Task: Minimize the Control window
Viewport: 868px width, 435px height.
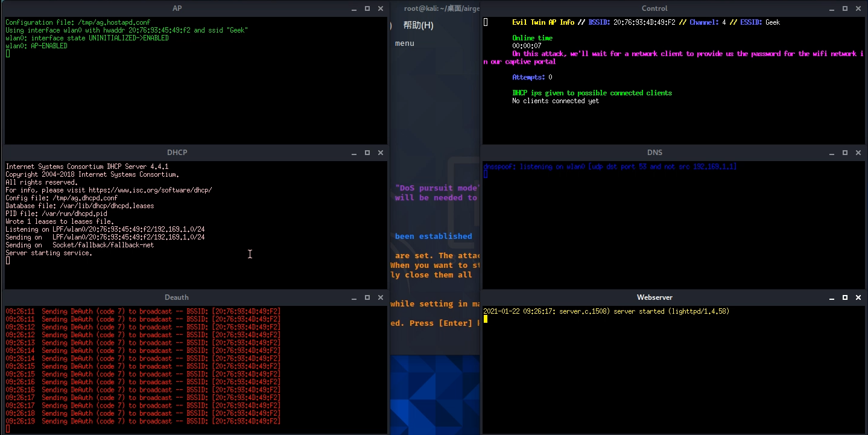Action: 832,9
